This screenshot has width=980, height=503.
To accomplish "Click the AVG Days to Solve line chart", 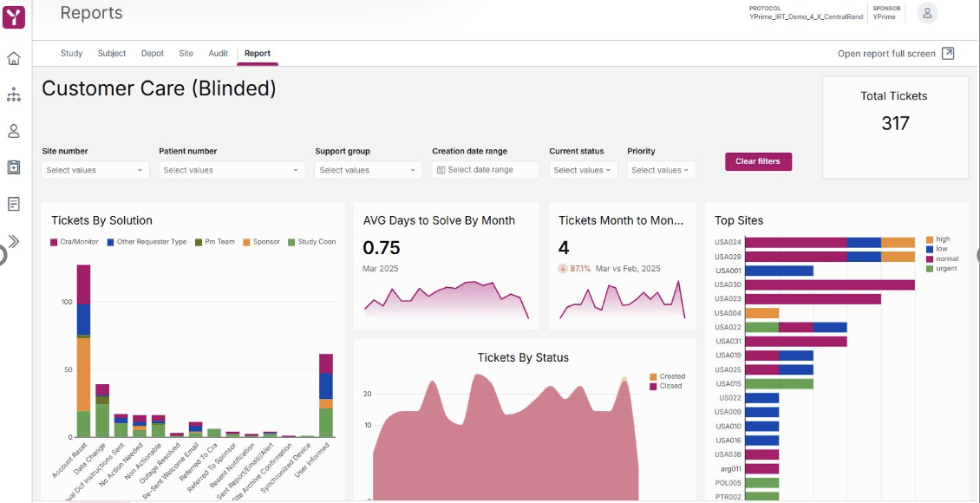I will (x=447, y=301).
